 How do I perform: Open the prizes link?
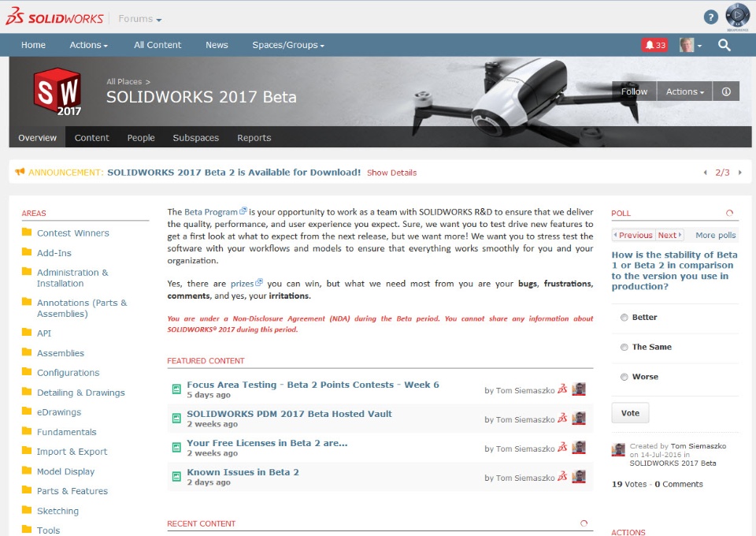[x=242, y=283]
